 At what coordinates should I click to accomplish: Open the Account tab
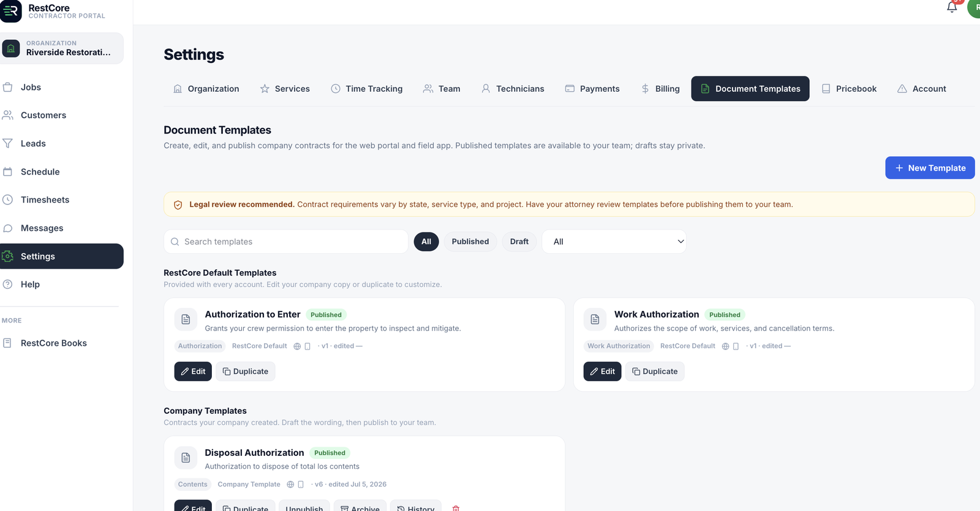click(922, 89)
